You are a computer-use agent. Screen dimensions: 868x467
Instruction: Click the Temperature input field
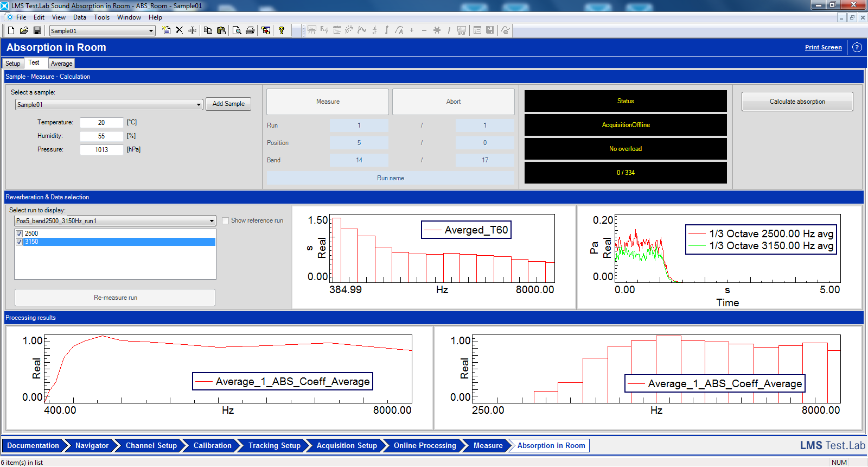coord(101,123)
